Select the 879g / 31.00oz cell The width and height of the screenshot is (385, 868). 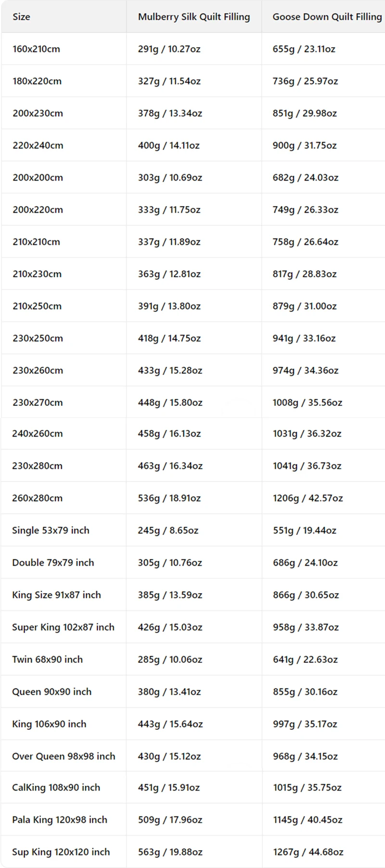[x=305, y=306]
